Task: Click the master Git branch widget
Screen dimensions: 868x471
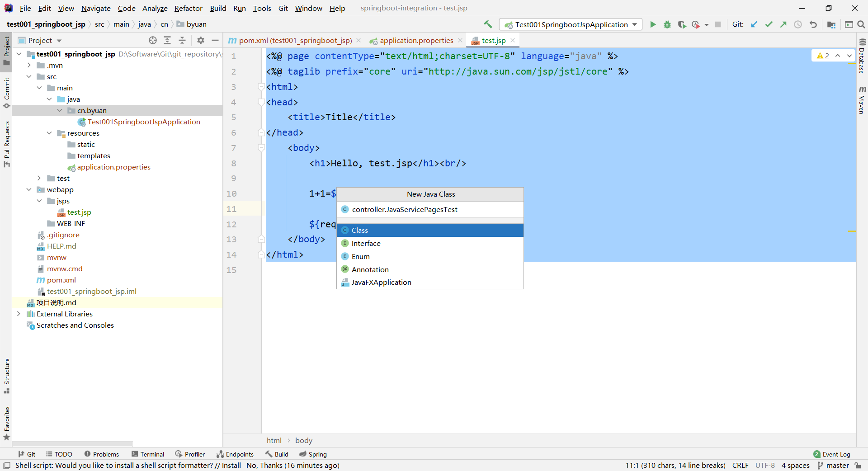Action: tap(833, 465)
